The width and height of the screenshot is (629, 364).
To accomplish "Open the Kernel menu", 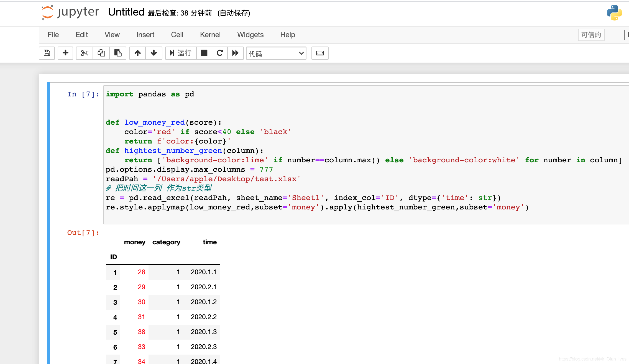I will tap(210, 35).
